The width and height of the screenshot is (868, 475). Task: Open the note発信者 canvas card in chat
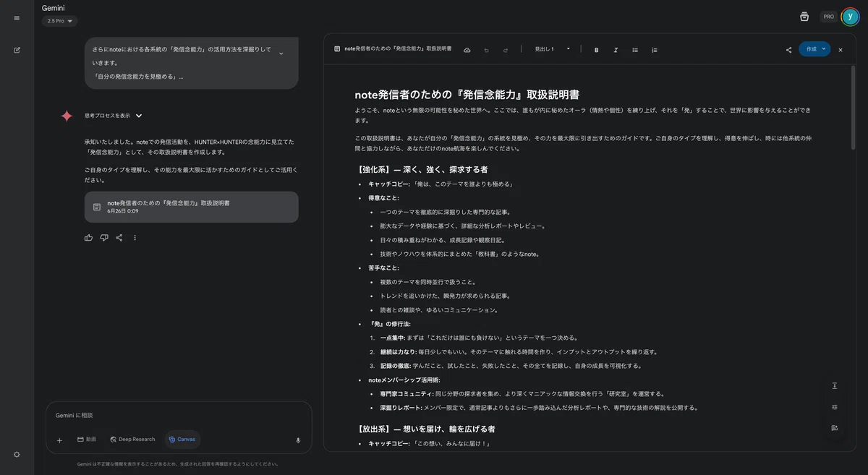point(191,207)
